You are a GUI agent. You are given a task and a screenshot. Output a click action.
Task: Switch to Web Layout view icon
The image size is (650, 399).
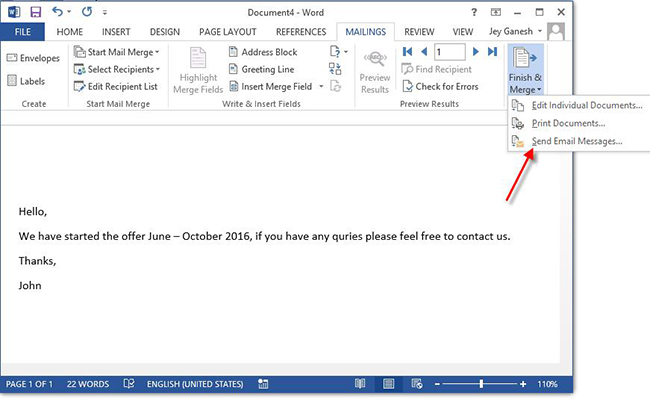click(417, 384)
